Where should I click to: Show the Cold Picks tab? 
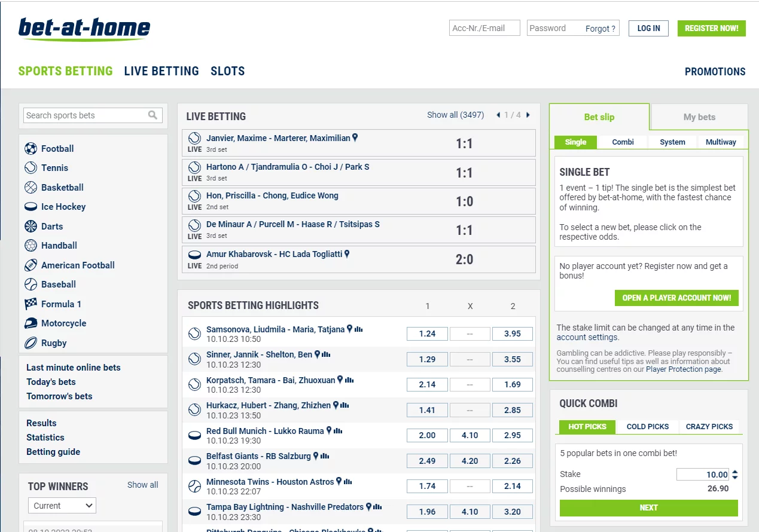point(648,427)
